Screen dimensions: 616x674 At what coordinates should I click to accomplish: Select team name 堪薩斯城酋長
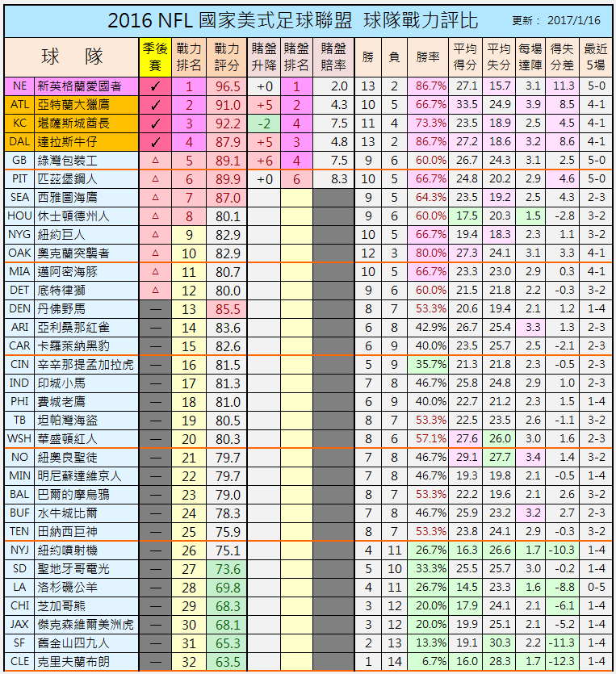click(x=73, y=123)
